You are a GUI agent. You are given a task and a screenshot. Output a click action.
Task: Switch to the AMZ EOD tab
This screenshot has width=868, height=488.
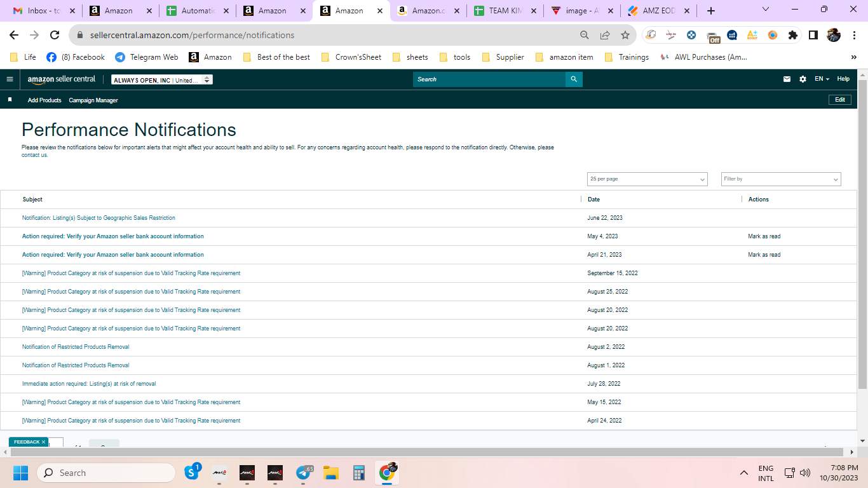click(x=658, y=11)
